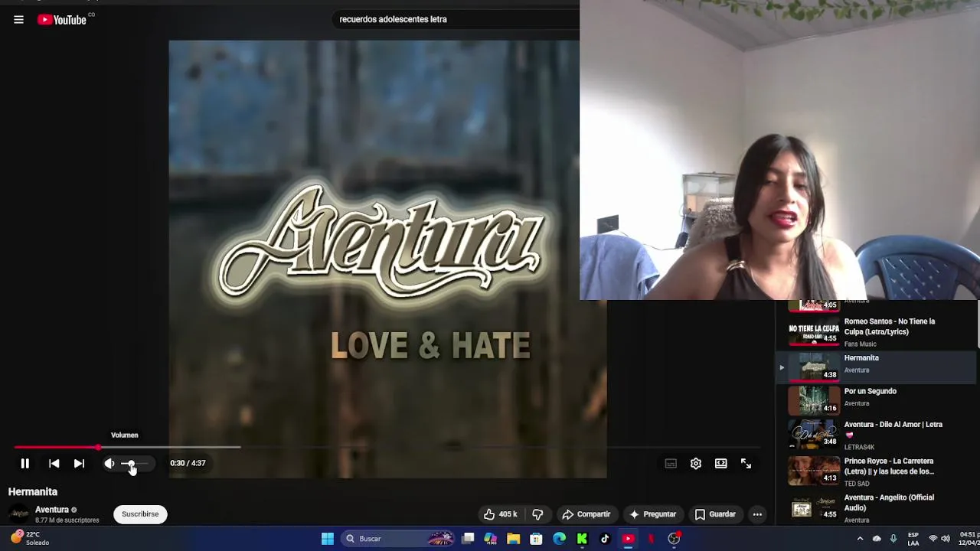Viewport: 980px width, 551px height.
Task: Open the YouTube hamburger guide menu
Action: click(18, 20)
